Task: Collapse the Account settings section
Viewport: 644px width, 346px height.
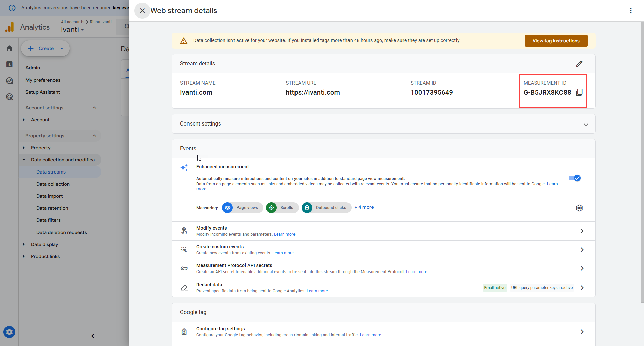Action: tap(94, 108)
